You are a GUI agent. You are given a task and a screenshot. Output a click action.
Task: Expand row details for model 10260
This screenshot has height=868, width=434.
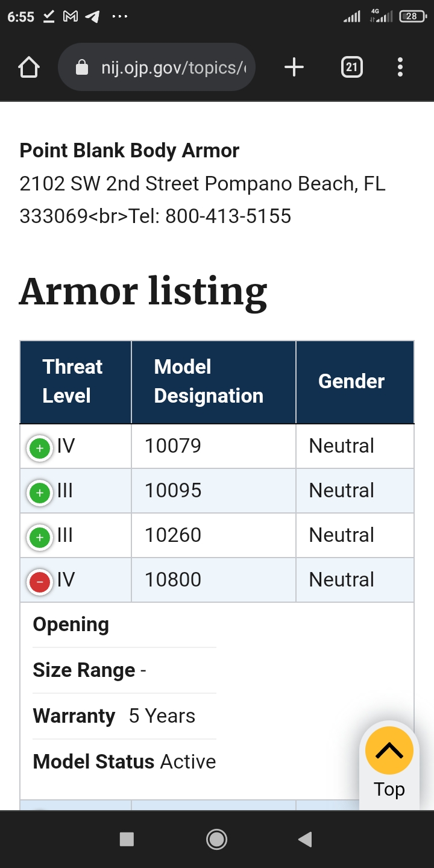[40, 537]
